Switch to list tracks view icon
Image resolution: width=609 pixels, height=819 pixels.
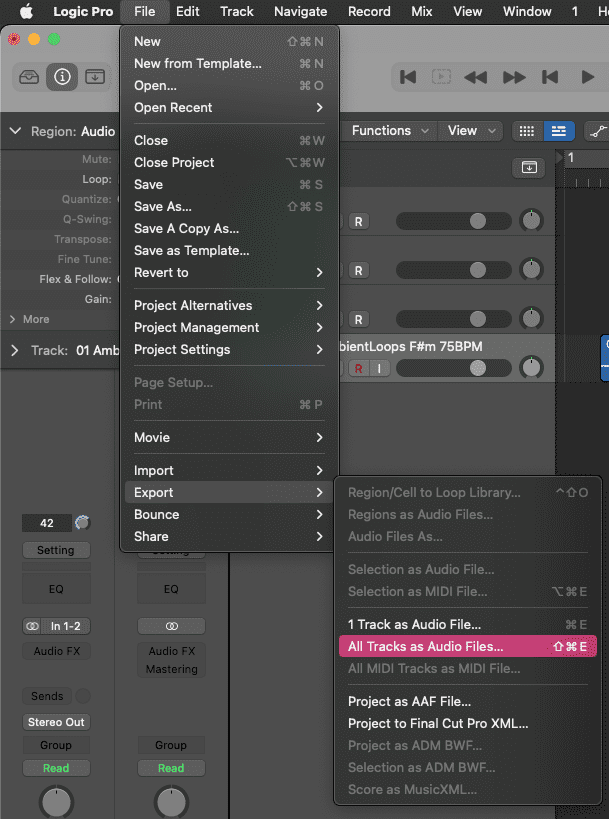[558, 131]
